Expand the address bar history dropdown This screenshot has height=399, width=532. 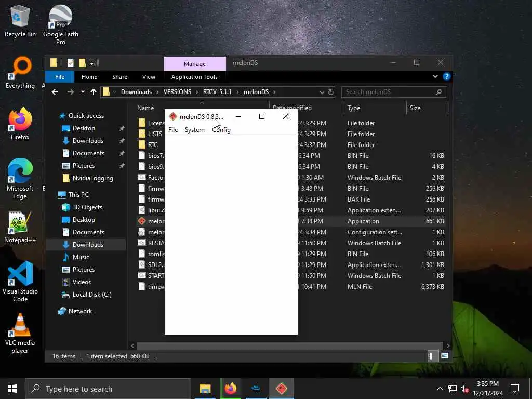pos(322,92)
